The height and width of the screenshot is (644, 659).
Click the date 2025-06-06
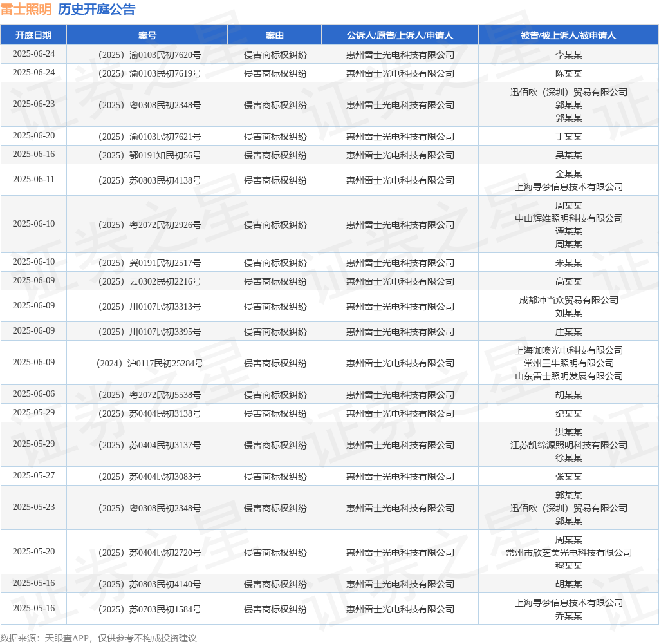pyautogui.click(x=33, y=393)
